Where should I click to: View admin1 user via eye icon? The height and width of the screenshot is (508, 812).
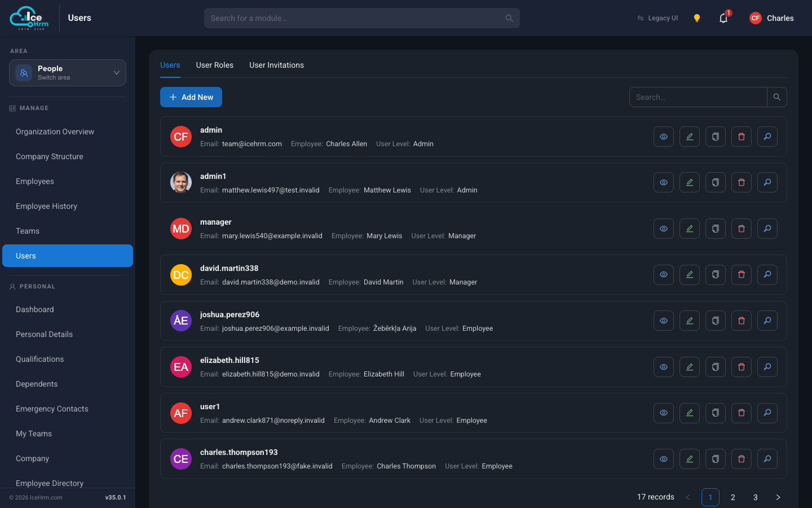pos(664,182)
